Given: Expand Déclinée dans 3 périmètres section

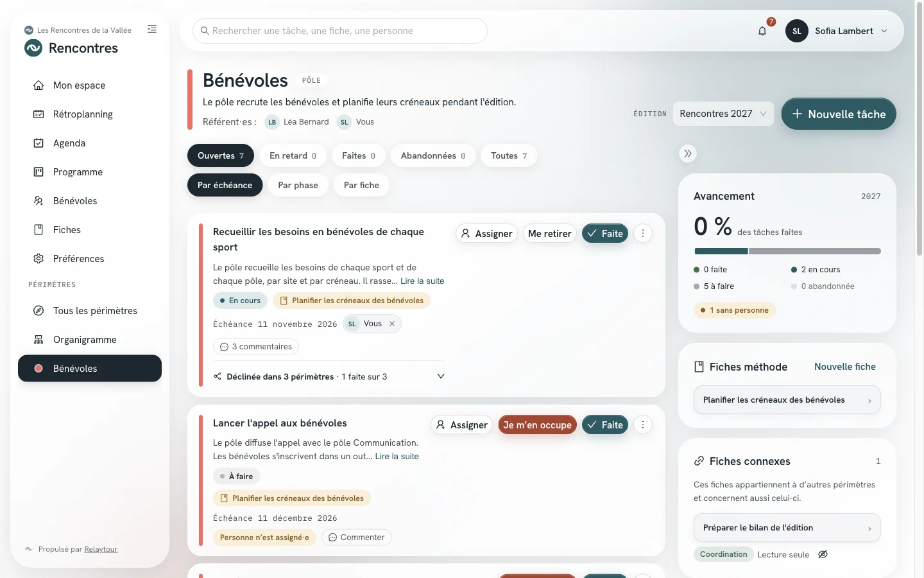Looking at the screenshot, I should pyautogui.click(x=329, y=377).
